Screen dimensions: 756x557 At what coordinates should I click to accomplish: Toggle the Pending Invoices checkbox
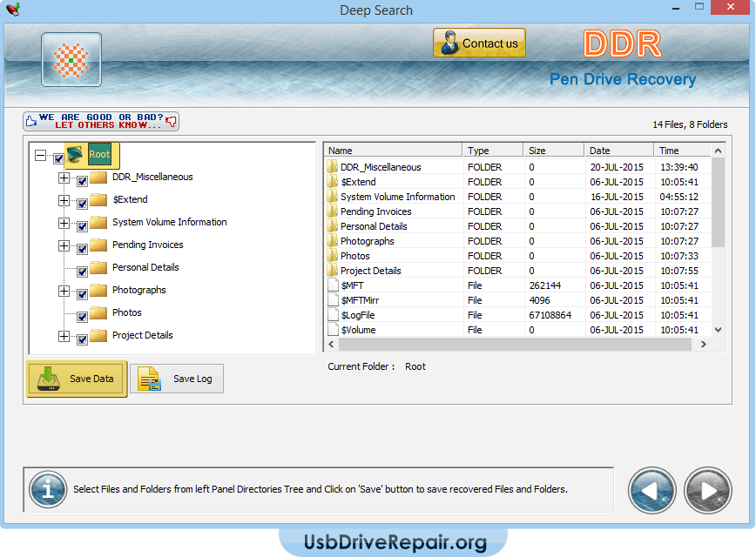pos(82,249)
